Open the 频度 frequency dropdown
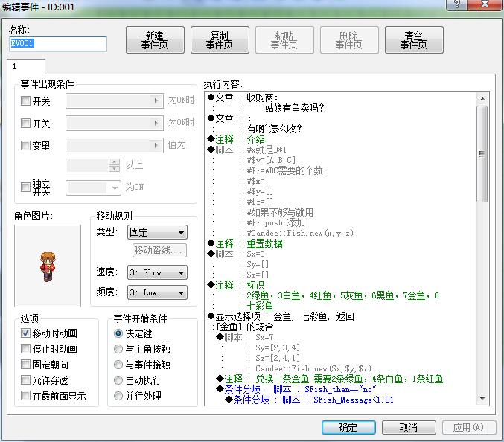The width and height of the screenshot is (504, 442). click(x=157, y=292)
